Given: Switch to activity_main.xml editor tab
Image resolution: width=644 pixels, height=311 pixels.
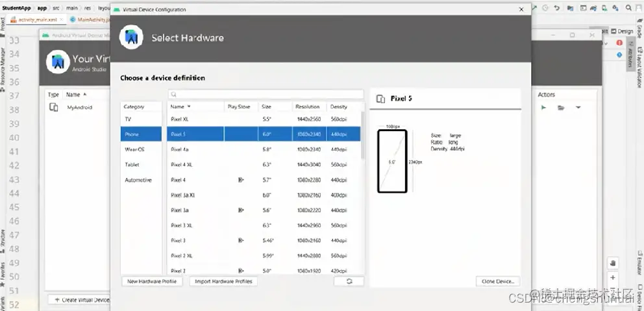Looking at the screenshot, I should pyautogui.click(x=37, y=19).
